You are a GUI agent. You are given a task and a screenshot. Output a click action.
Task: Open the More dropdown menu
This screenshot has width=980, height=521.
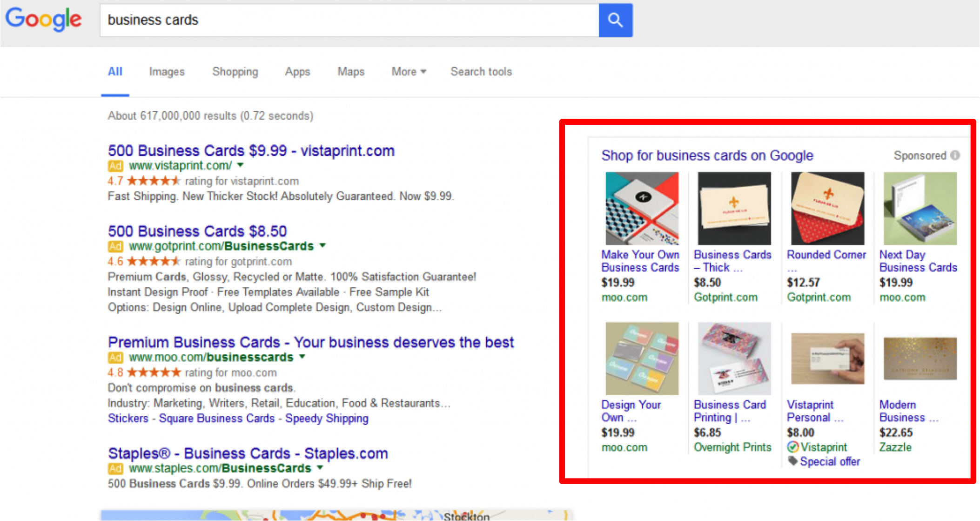(x=409, y=72)
